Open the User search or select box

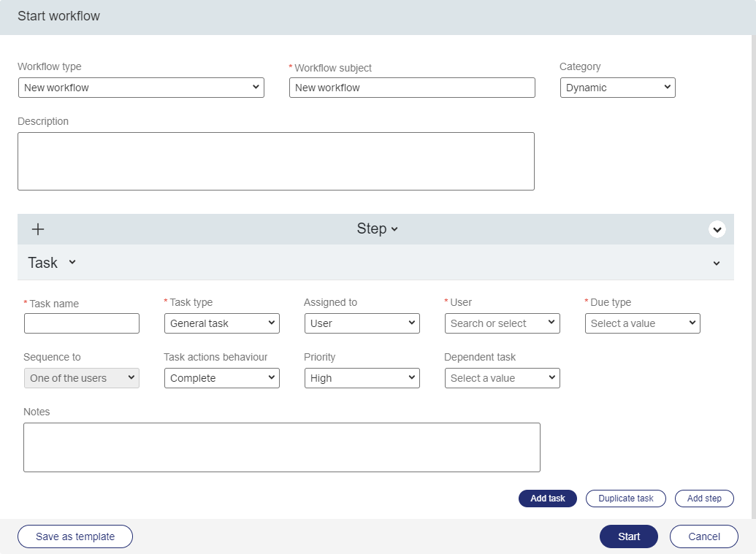(x=503, y=323)
